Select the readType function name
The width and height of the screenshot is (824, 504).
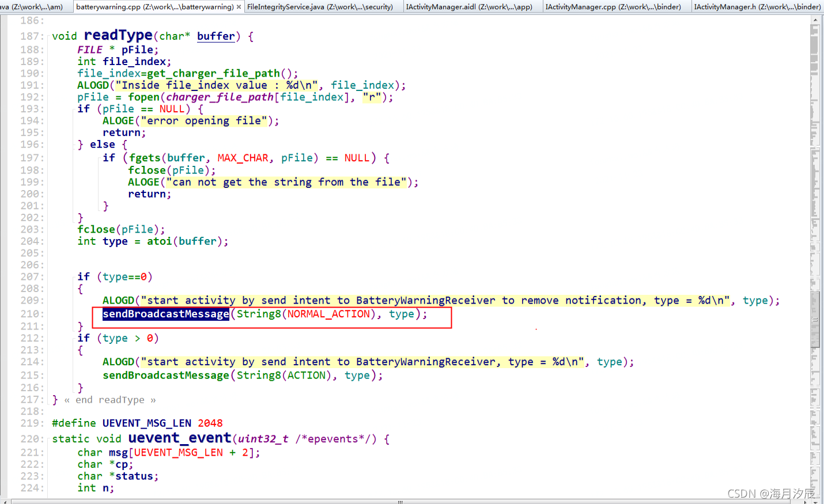[118, 35]
